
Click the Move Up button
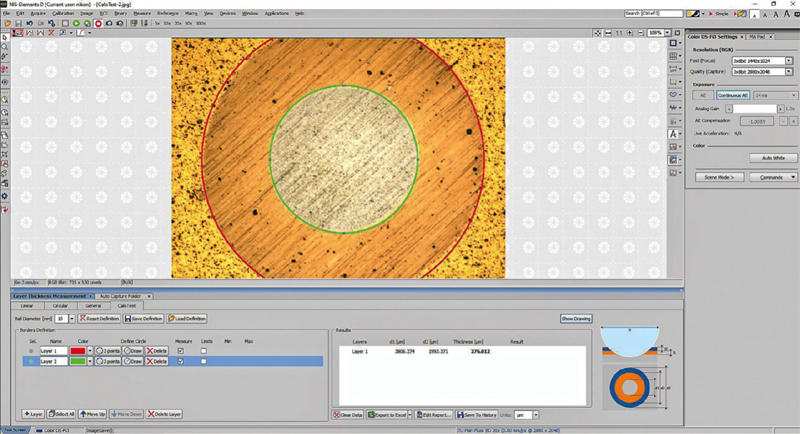tap(92, 414)
